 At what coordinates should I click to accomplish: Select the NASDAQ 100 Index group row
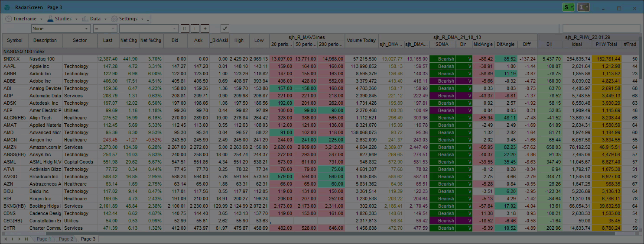coord(319,51)
